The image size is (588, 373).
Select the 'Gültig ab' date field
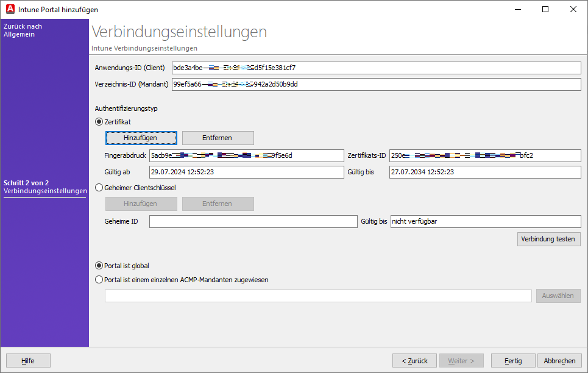[247, 172]
